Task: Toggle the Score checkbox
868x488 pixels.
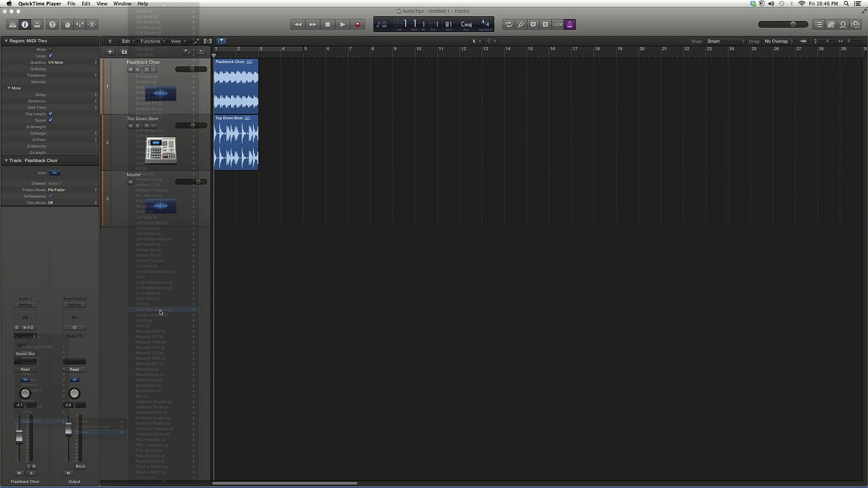Action: 50,120
